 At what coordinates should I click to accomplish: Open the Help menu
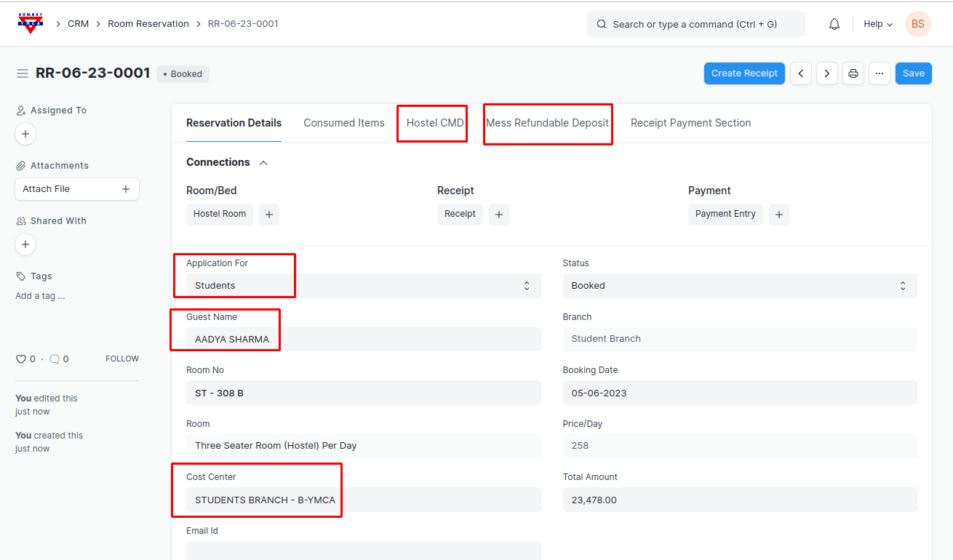click(x=877, y=24)
